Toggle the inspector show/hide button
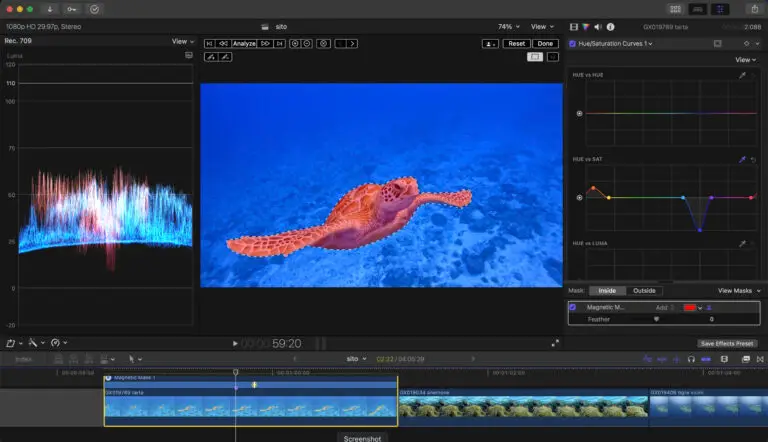768x442 pixels. pyautogui.click(x=720, y=9)
